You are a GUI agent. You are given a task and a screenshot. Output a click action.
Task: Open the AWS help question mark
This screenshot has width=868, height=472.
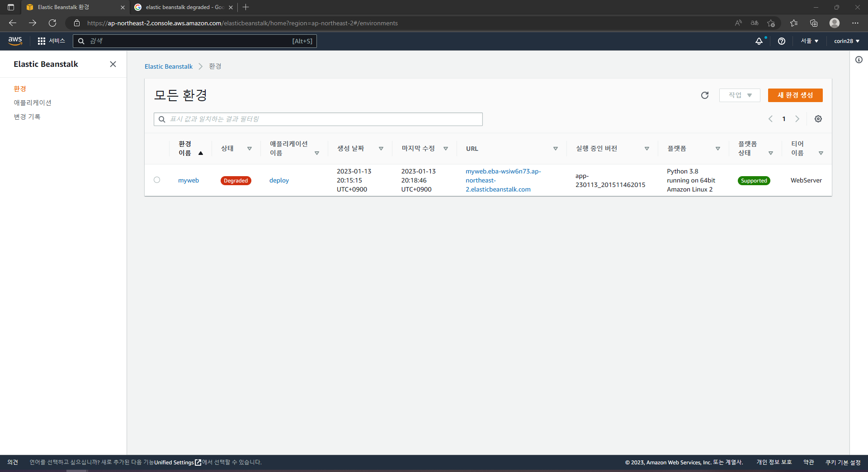click(x=782, y=41)
